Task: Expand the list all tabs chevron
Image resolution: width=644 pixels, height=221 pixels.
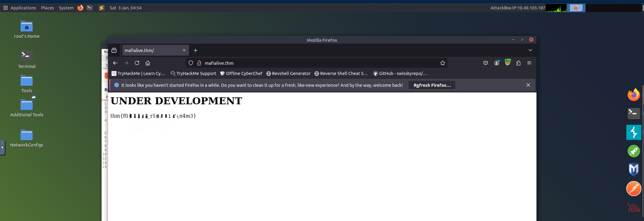Action: [530, 50]
